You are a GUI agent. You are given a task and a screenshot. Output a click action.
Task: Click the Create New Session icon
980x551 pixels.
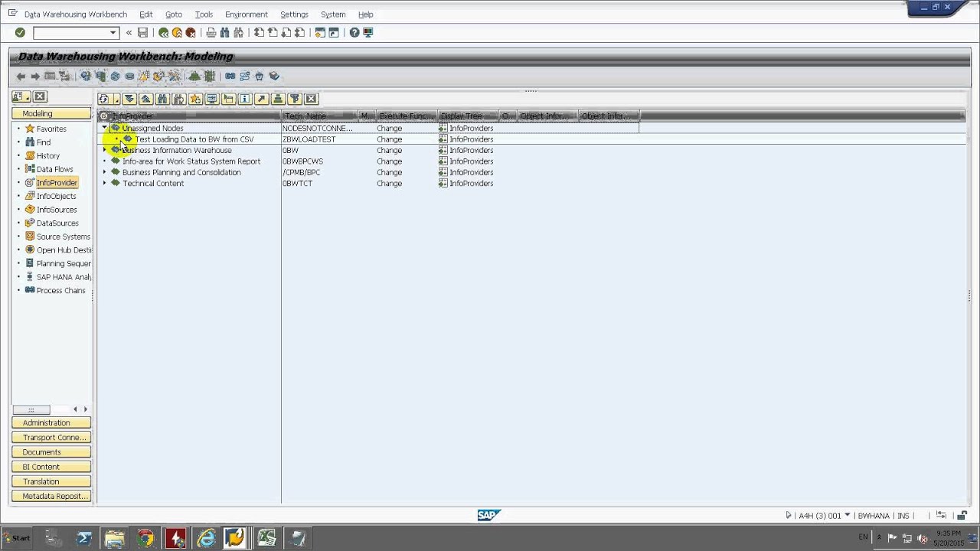pyautogui.click(x=320, y=33)
